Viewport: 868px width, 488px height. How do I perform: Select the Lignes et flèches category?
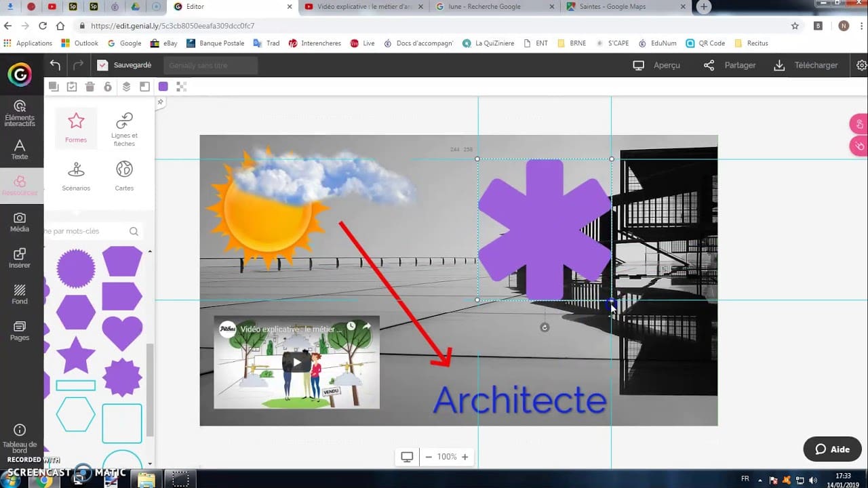124,129
